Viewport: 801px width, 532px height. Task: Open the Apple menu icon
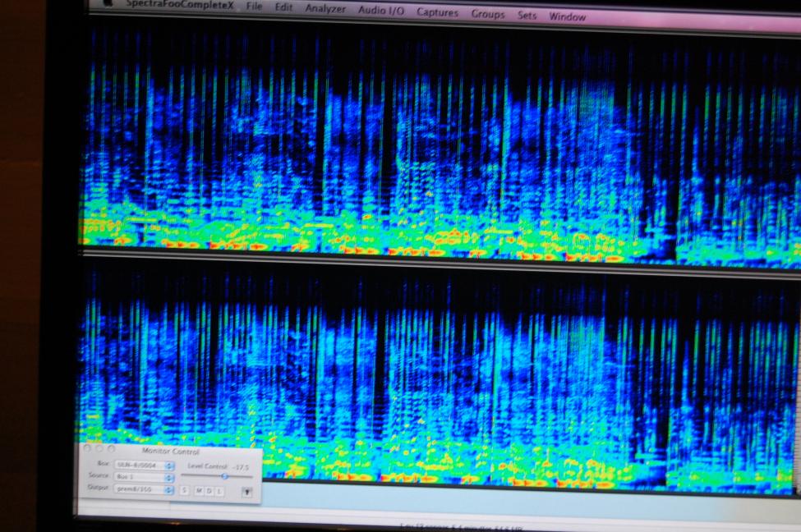pos(107,3)
